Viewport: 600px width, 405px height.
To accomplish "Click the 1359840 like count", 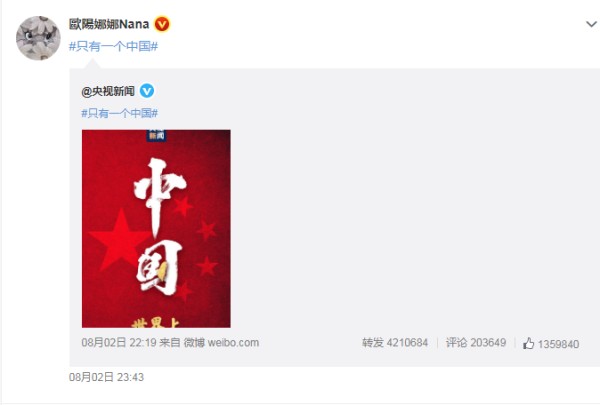I will click(558, 344).
